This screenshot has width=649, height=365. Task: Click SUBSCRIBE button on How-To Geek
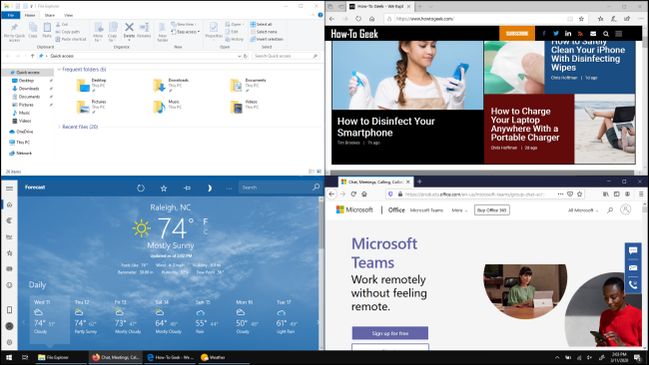pos(517,34)
